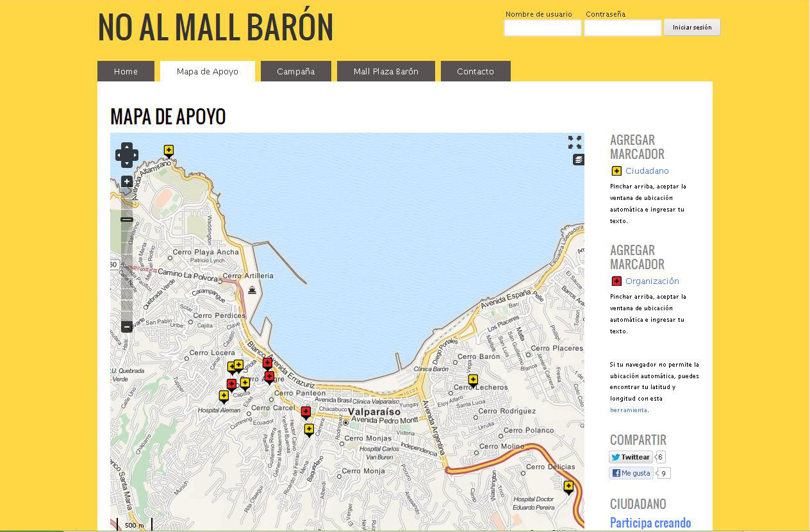
Task: Open the map layers switcher
Action: [579, 160]
